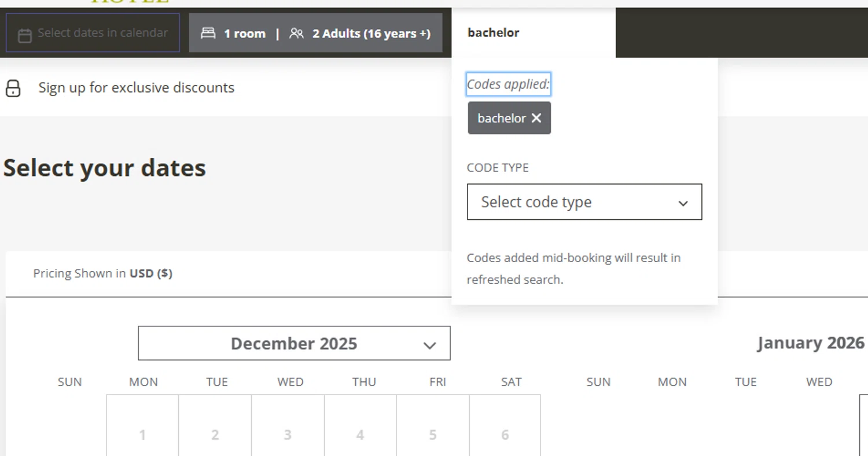Click the bed icon beside 1 room

[208, 33]
